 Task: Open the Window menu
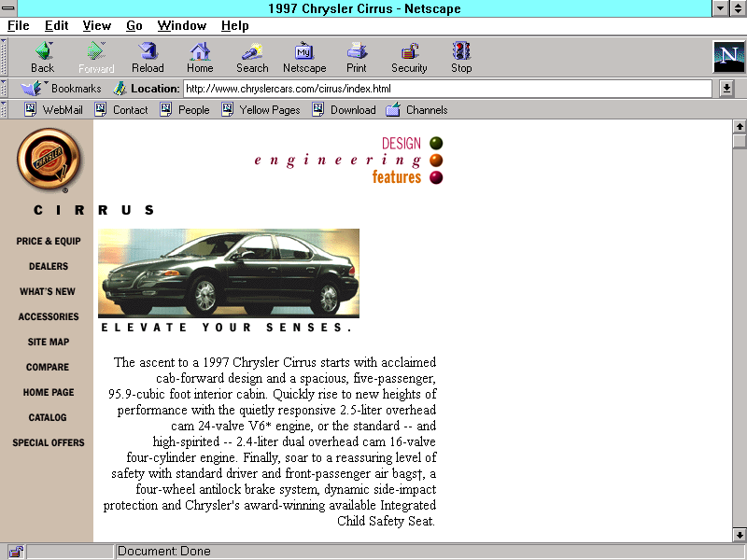click(x=182, y=26)
